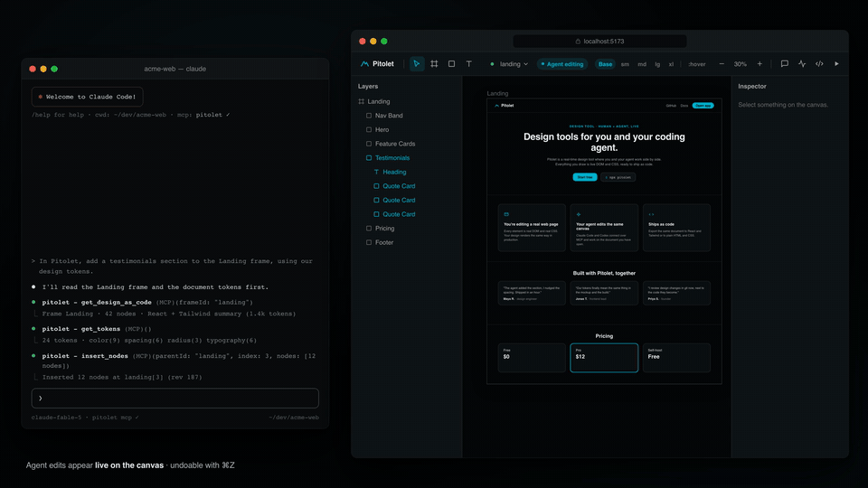Zoom out with the minus icon

(x=722, y=64)
